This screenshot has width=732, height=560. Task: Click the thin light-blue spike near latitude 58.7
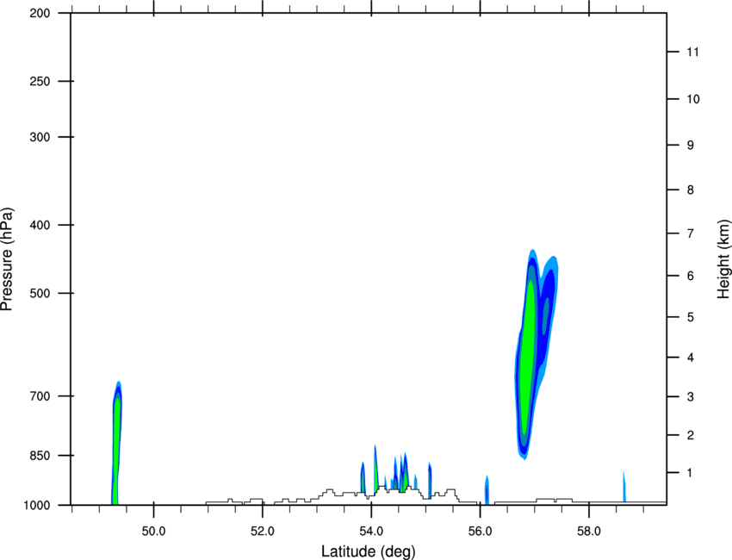pyautogui.click(x=623, y=487)
